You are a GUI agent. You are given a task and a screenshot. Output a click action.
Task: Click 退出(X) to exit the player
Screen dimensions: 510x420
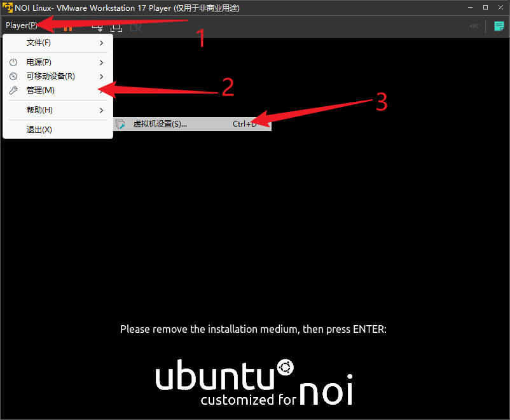(39, 130)
